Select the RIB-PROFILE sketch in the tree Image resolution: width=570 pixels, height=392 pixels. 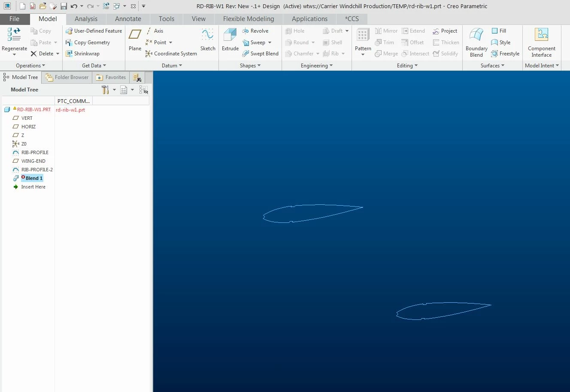(x=35, y=152)
